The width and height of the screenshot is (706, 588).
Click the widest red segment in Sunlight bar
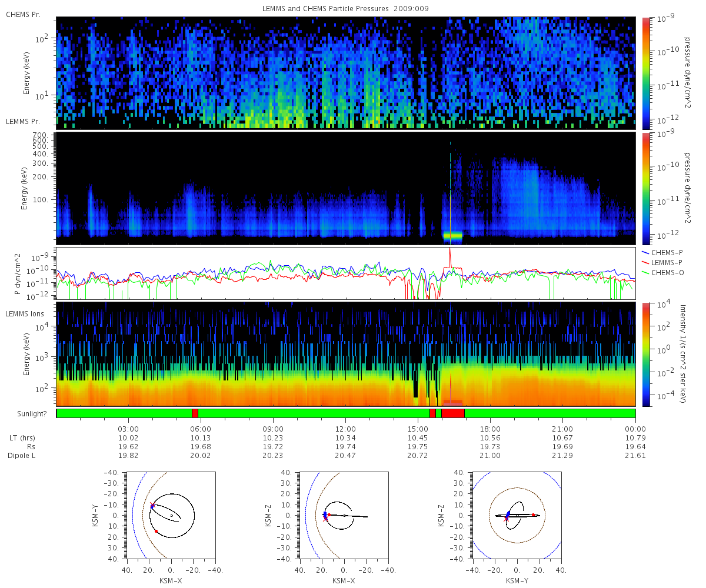coord(453,413)
